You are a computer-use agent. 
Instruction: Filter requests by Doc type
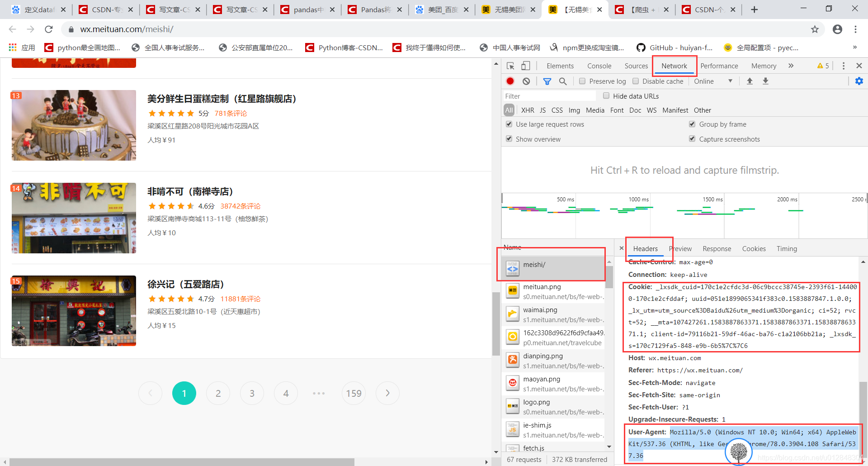pyautogui.click(x=635, y=110)
